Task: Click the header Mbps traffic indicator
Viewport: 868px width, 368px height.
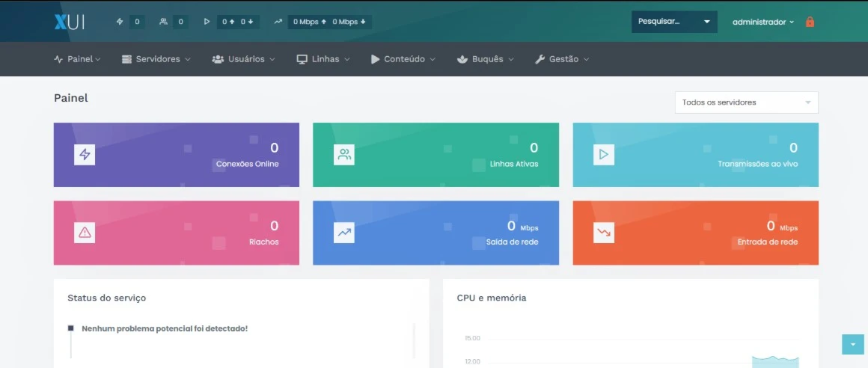Action: 329,22
